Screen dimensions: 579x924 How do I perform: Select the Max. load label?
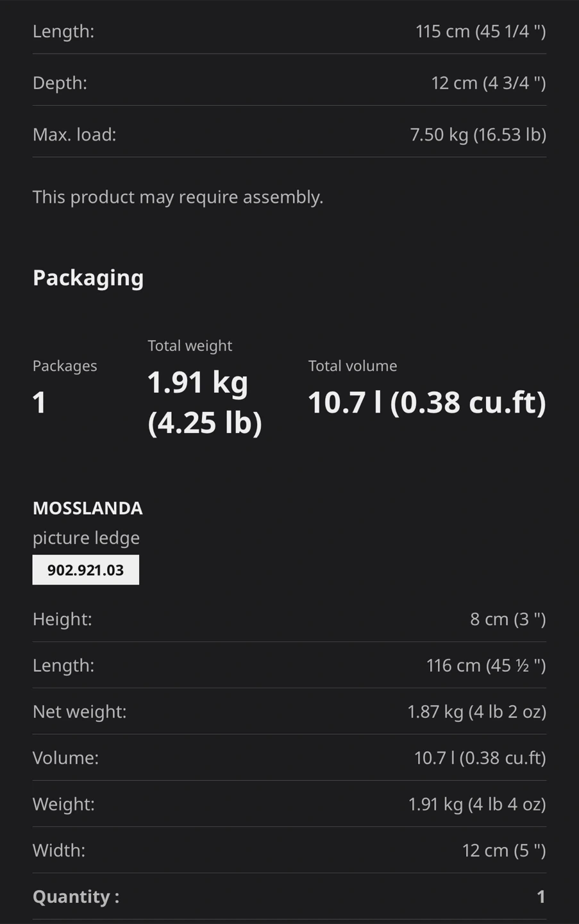point(74,134)
